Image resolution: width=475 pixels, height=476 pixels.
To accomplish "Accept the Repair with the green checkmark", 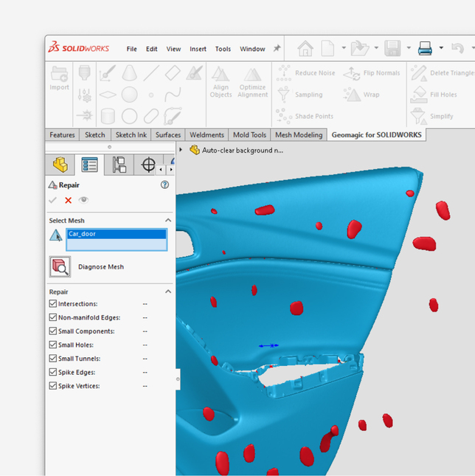I will click(53, 200).
